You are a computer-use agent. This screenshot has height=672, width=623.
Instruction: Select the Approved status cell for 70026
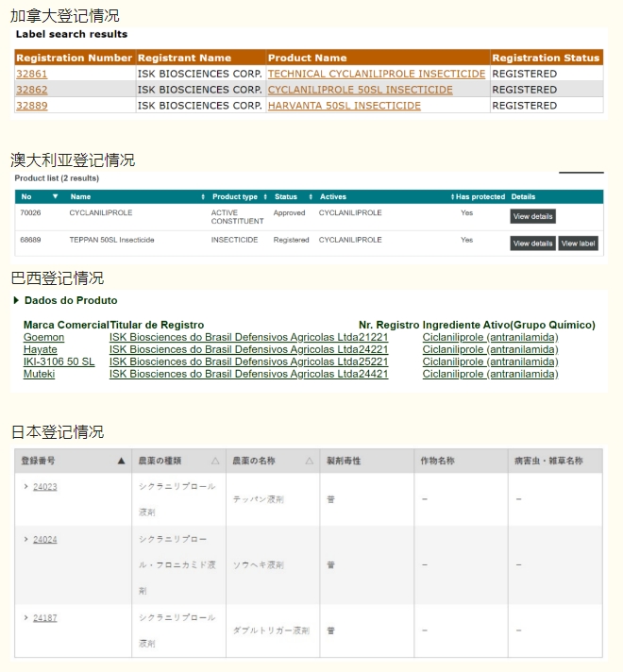(x=290, y=213)
